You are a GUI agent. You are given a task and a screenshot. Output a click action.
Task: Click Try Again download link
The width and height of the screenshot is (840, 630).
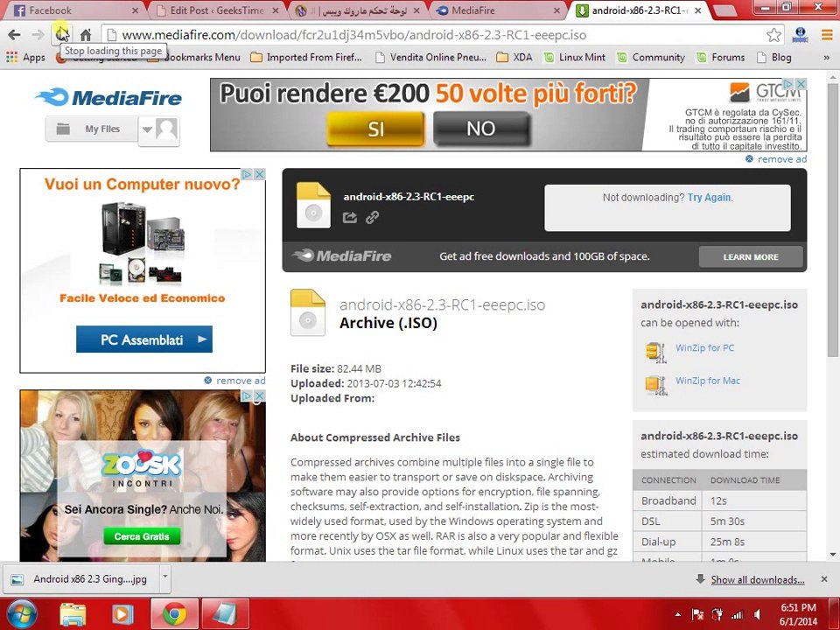coord(710,198)
